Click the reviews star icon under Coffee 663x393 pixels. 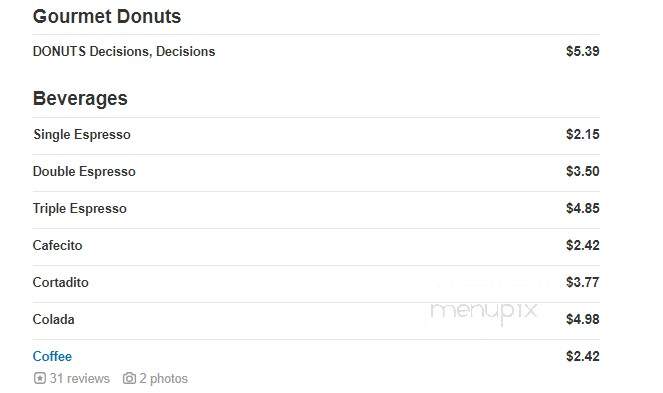tap(39, 378)
